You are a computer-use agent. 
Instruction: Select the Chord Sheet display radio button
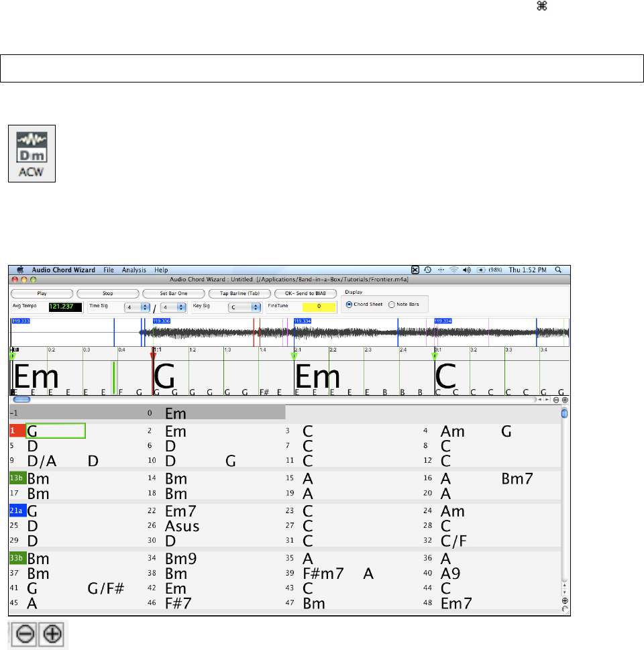click(349, 305)
